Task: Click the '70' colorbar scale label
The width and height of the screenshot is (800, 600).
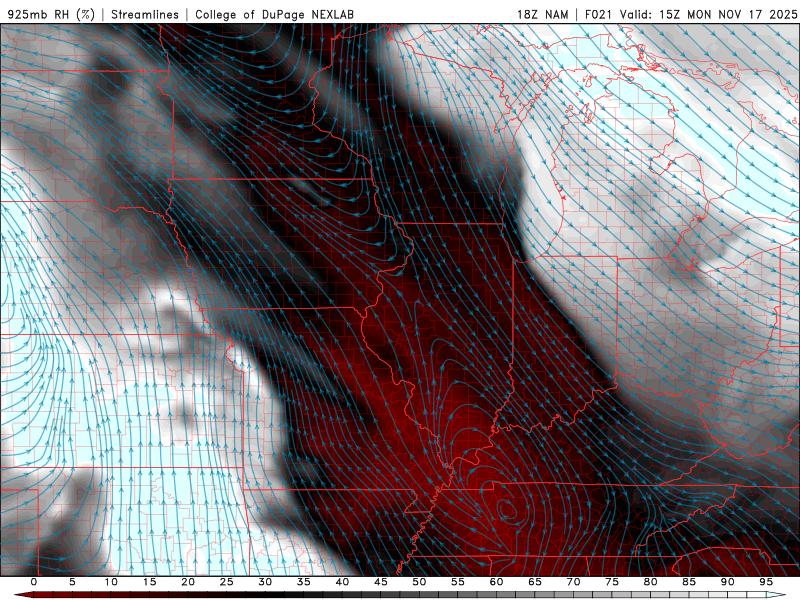Action: point(573,582)
